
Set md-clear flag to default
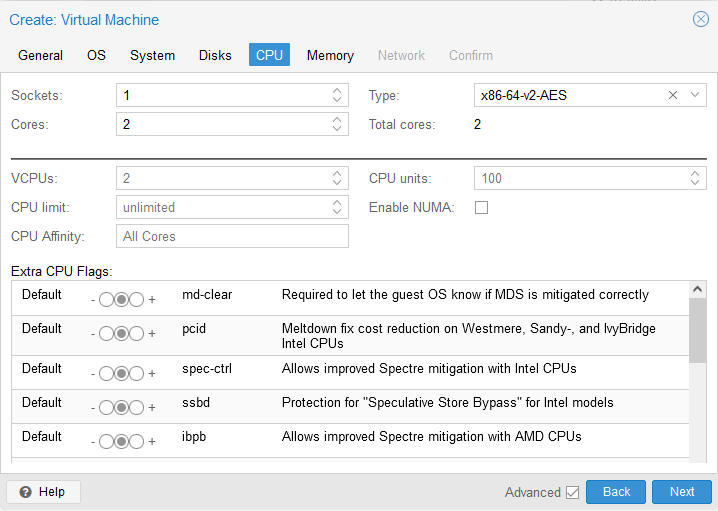tap(121, 299)
